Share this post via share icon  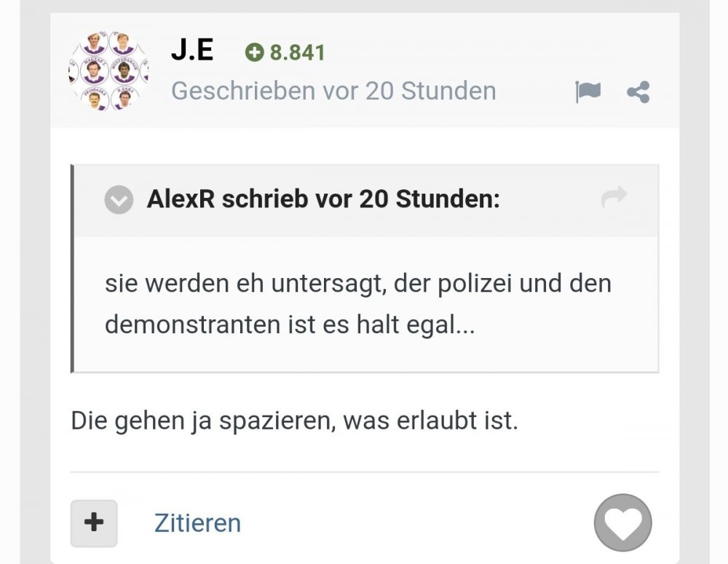tap(638, 92)
